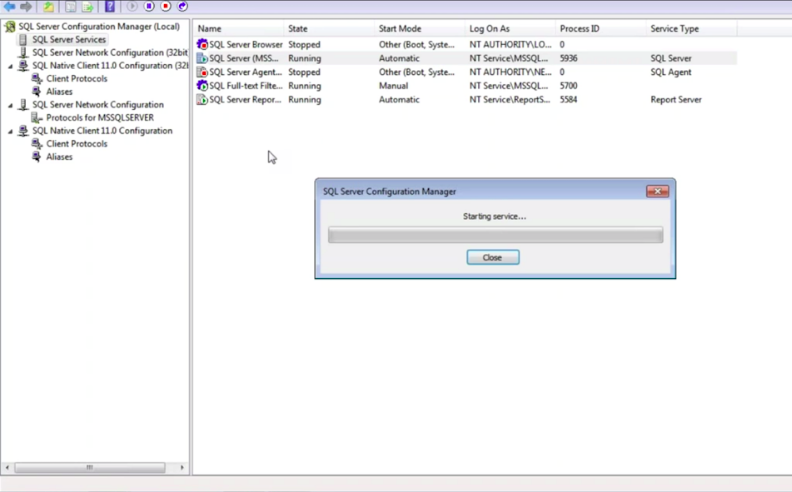Viewport: 792px width, 492px height.
Task: Click the SQL Server Reporting service icon
Action: [x=202, y=100]
